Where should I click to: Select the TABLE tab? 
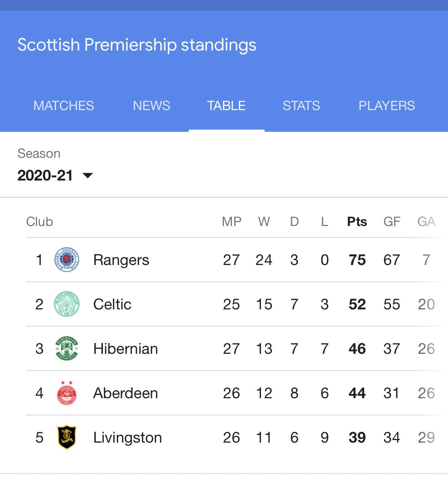click(226, 106)
